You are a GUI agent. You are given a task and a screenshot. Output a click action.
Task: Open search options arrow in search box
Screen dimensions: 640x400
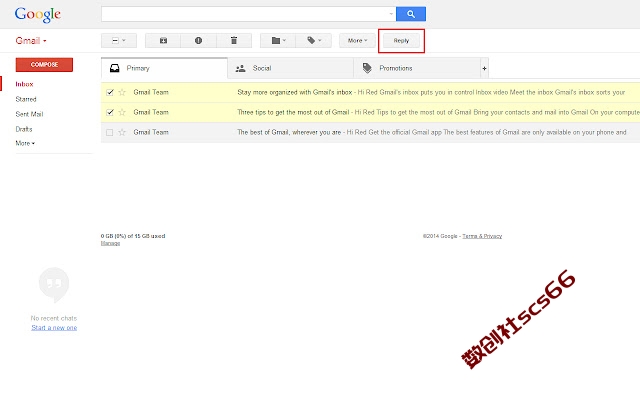point(391,14)
